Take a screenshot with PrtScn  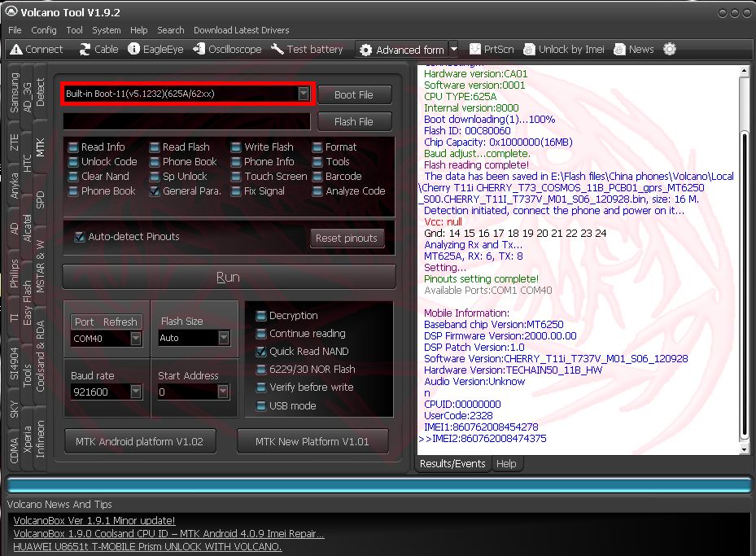point(475,49)
